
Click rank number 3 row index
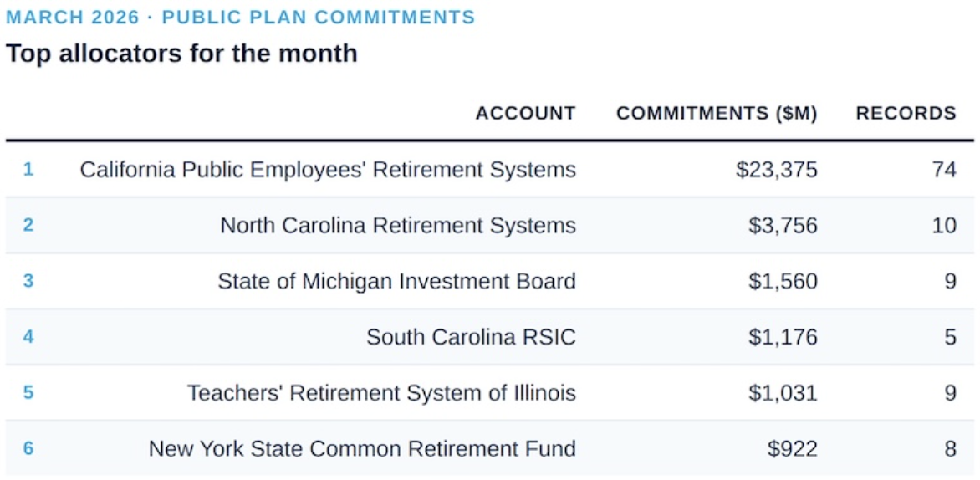point(28,282)
